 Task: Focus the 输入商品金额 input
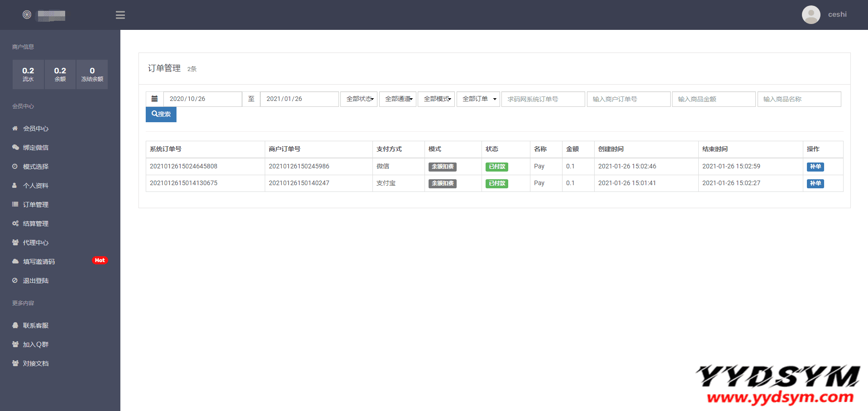[x=714, y=99]
